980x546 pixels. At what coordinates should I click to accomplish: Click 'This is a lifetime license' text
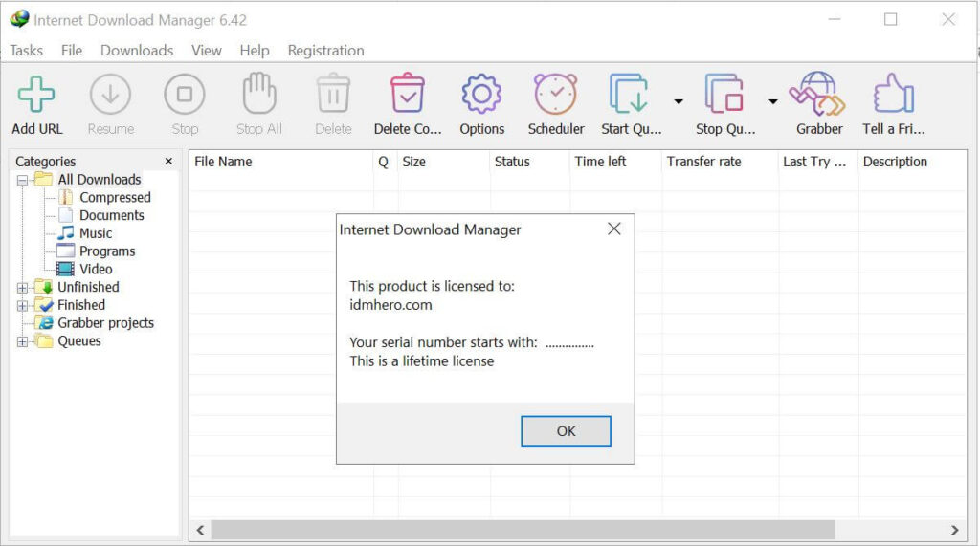coord(421,361)
